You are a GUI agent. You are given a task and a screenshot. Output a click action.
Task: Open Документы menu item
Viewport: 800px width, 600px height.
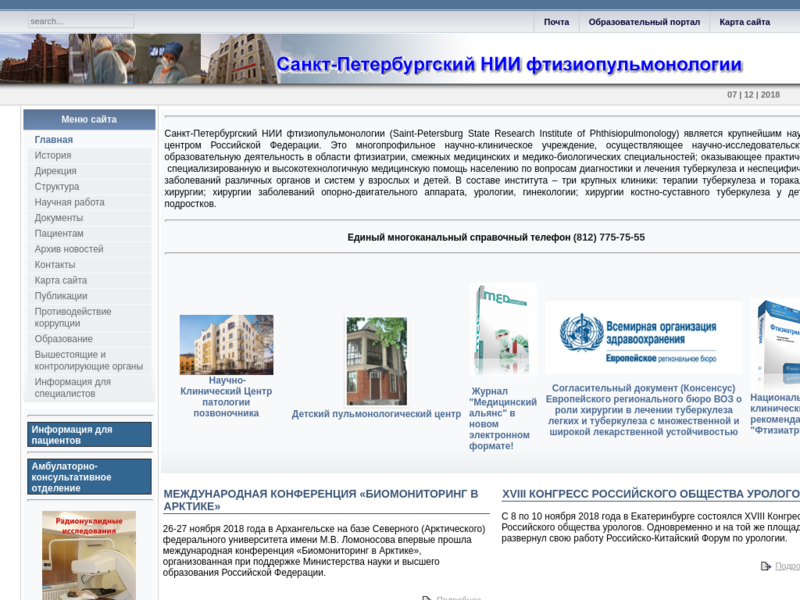pyautogui.click(x=89, y=218)
